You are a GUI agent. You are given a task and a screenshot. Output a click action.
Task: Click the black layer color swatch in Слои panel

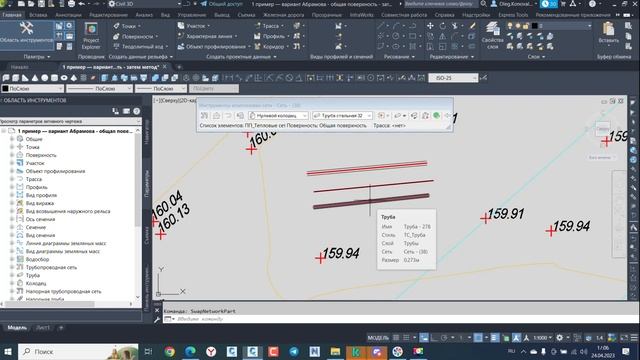[535, 26]
